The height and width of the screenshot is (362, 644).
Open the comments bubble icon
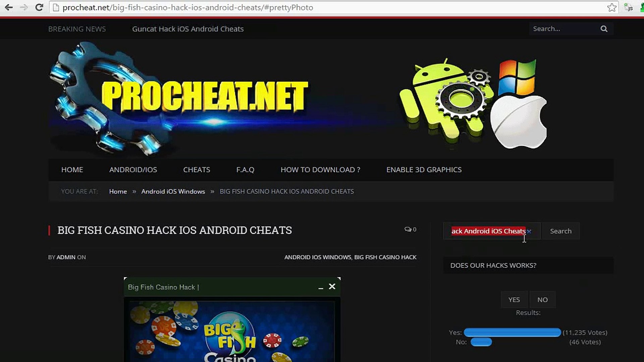(408, 229)
